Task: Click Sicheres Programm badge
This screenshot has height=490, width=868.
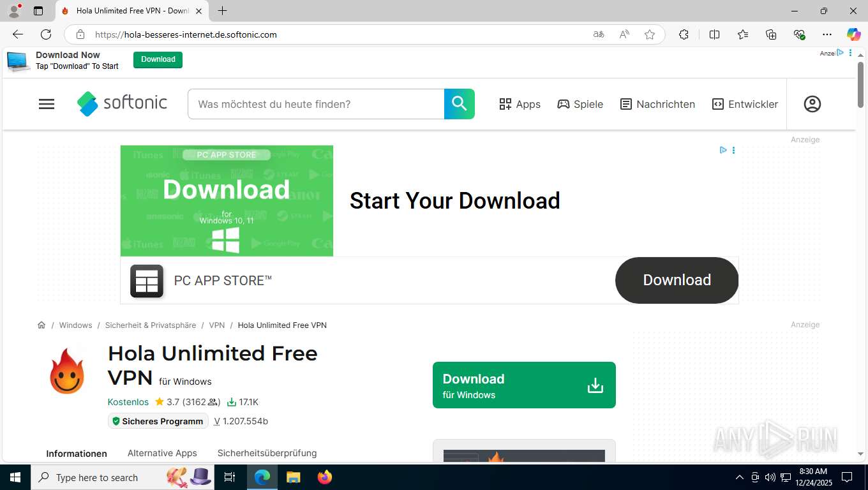Action: pyautogui.click(x=158, y=421)
